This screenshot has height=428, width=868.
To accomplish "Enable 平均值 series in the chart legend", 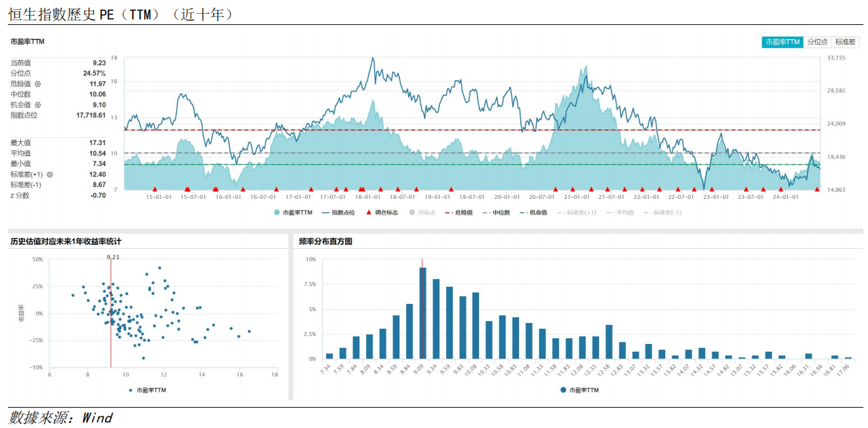I will [619, 213].
